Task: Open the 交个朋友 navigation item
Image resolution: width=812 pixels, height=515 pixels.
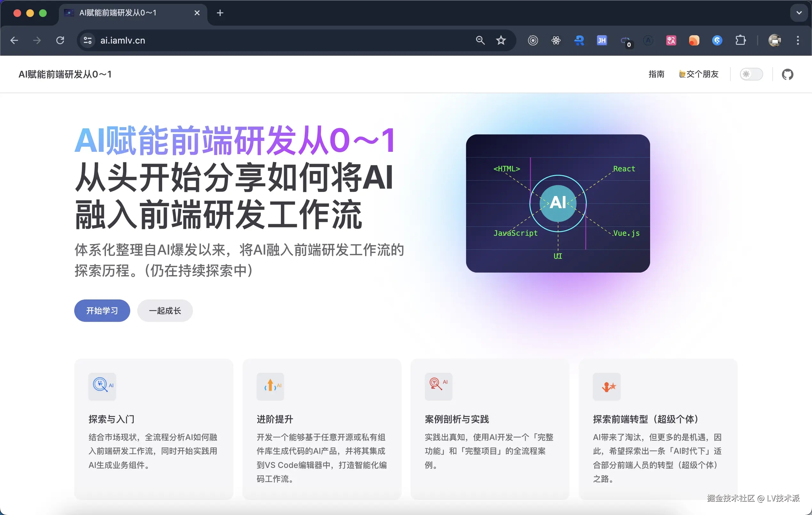Action: tap(699, 74)
